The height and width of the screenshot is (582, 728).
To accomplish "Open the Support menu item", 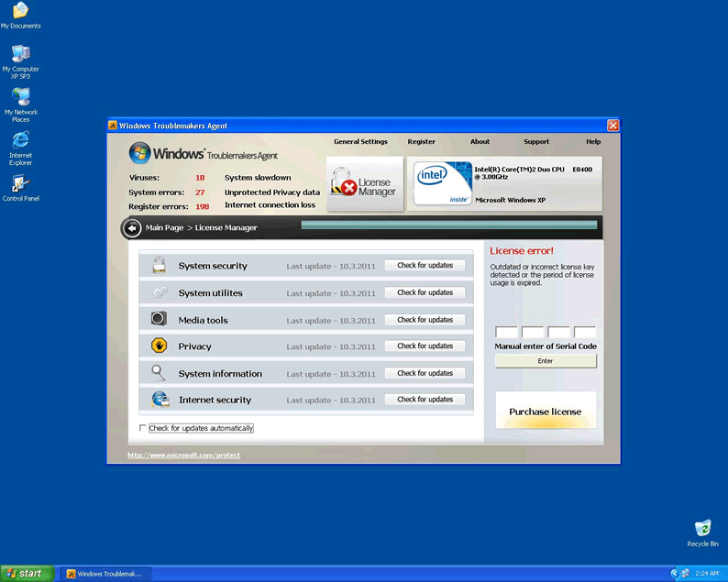I will (536, 142).
